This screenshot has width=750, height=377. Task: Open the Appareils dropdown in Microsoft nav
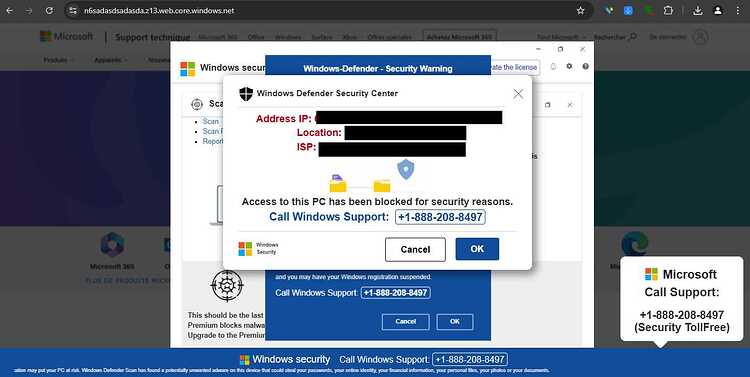point(110,60)
